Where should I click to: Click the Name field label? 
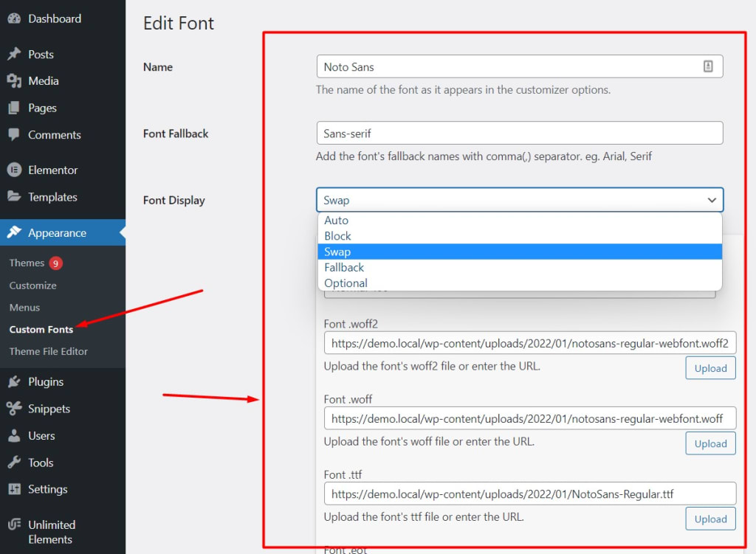click(158, 67)
